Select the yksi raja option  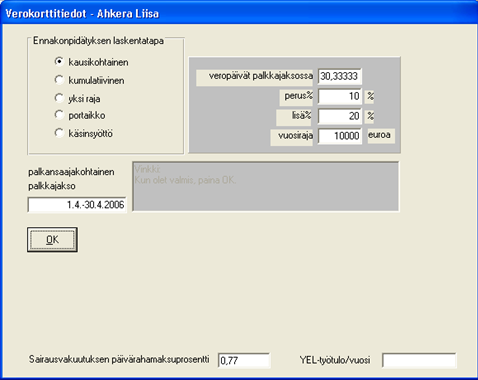coord(59,98)
